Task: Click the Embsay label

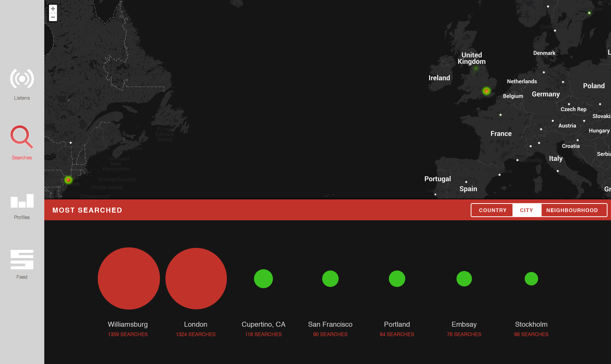Action: pos(464,324)
